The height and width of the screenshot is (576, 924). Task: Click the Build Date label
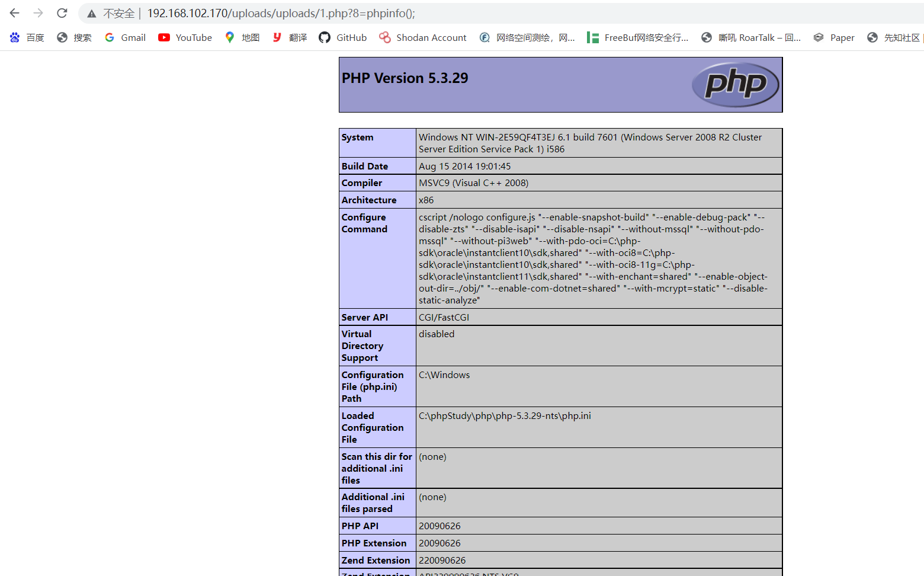point(365,166)
